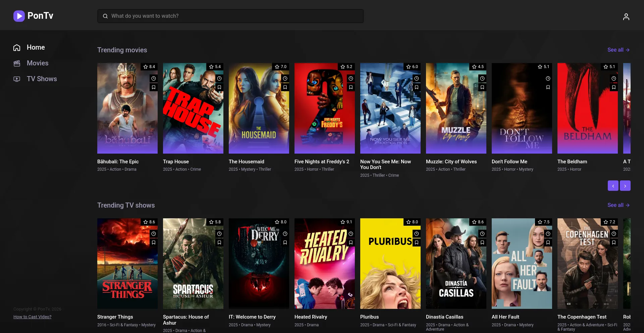Bookmark The Housemaid movie
Screen dimensions: 644x333
(285, 87)
